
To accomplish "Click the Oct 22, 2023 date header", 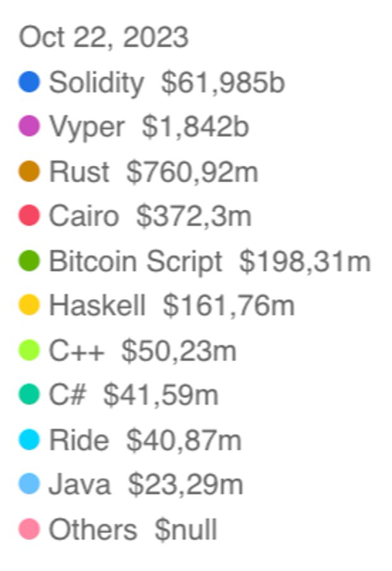I will pos(103,37).
